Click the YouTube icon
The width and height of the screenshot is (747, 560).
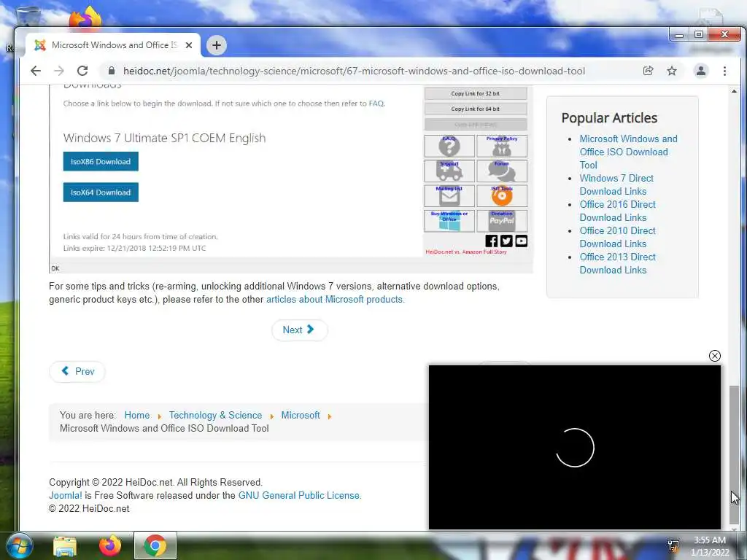(521, 241)
